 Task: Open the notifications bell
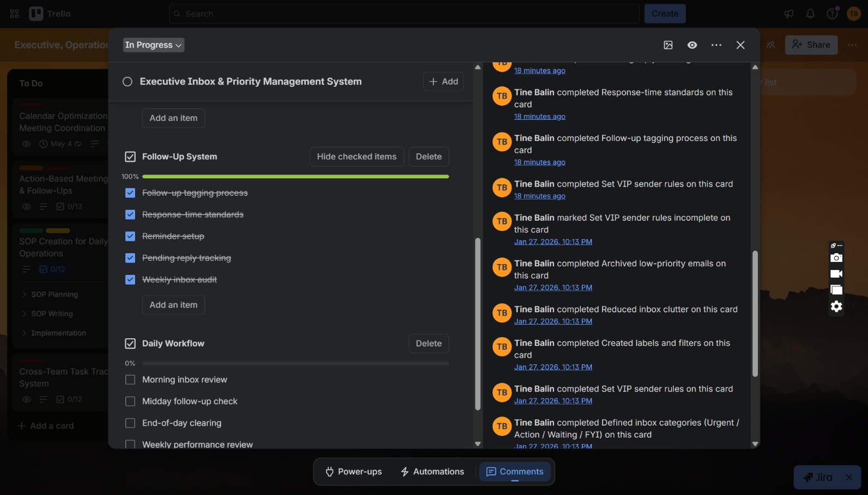pyautogui.click(x=810, y=14)
